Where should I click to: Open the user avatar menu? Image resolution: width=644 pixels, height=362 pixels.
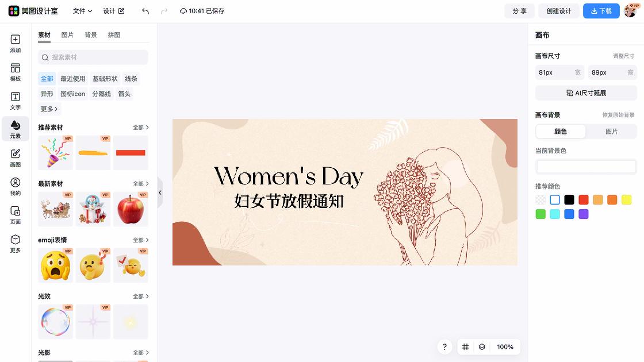631,11
